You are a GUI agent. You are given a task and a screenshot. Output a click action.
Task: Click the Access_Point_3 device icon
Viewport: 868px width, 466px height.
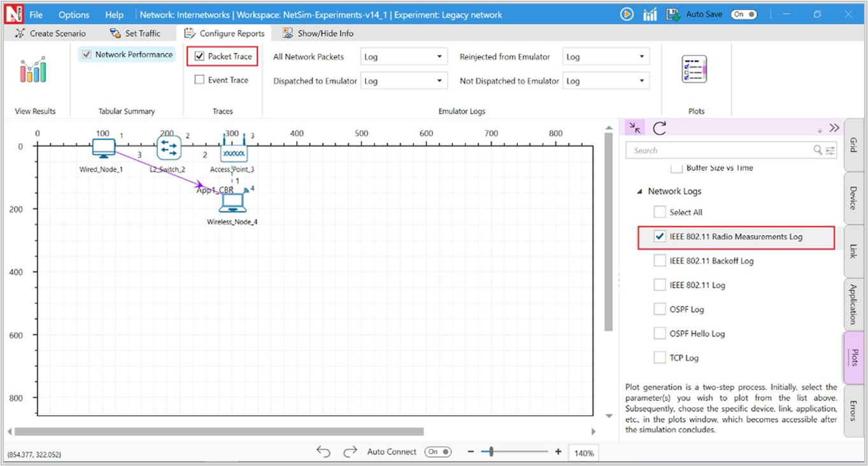pos(233,151)
